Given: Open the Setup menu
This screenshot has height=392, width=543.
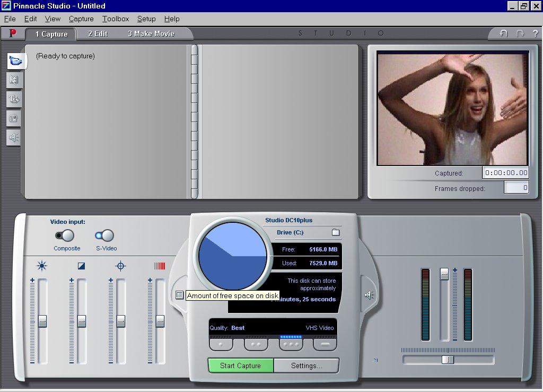Looking at the screenshot, I should (x=146, y=19).
